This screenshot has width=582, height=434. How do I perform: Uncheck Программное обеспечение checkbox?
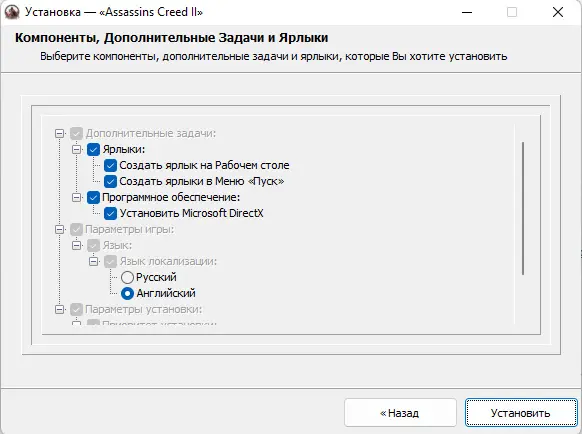pos(93,197)
